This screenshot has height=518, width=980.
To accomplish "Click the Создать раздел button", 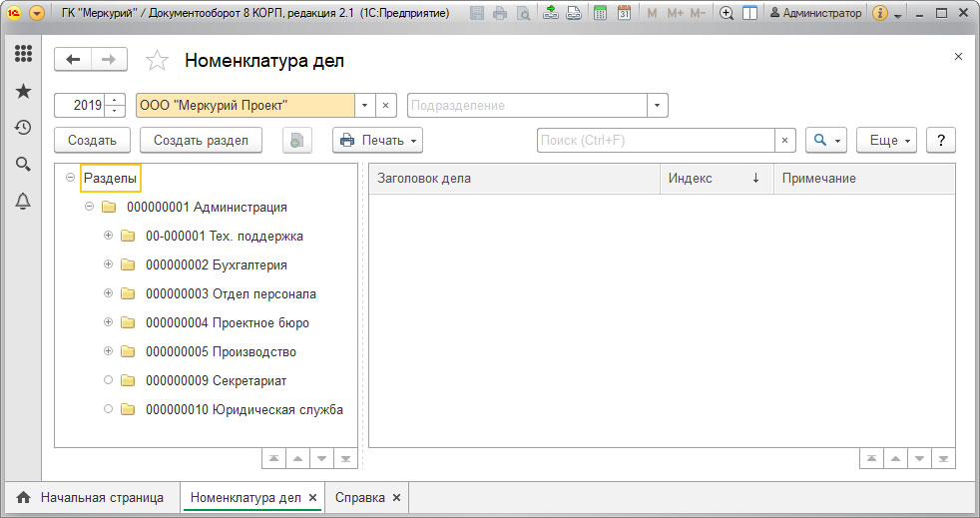I will 201,140.
